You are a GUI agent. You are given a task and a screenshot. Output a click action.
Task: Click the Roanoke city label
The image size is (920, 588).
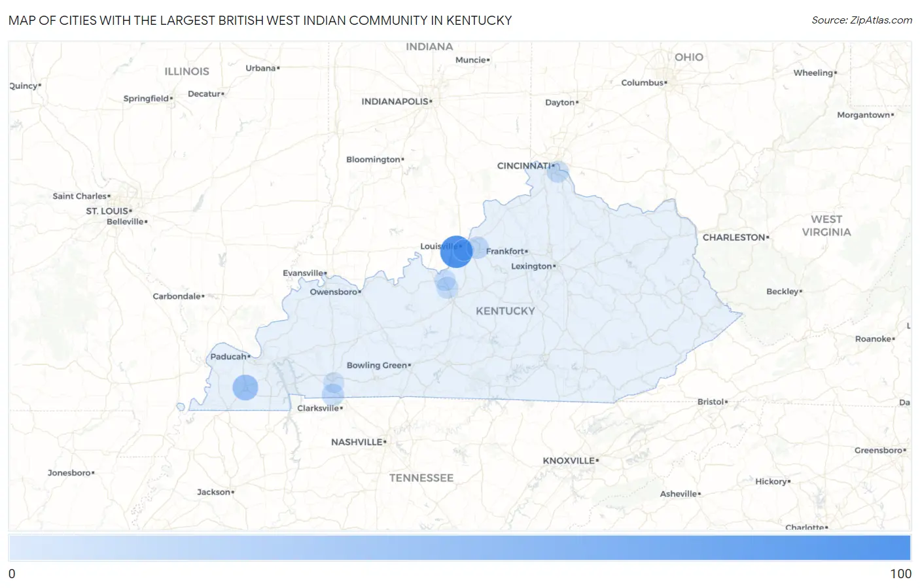[x=874, y=339]
